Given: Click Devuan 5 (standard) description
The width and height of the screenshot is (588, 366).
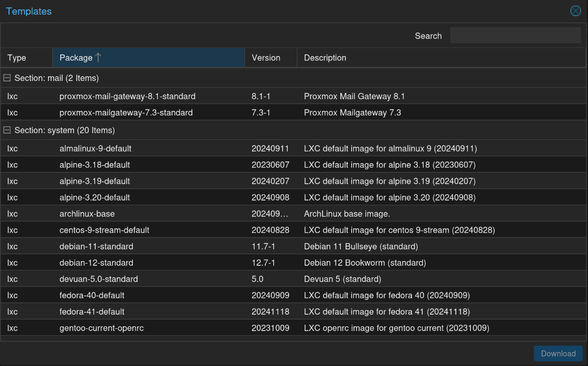Looking at the screenshot, I should tap(342, 279).
